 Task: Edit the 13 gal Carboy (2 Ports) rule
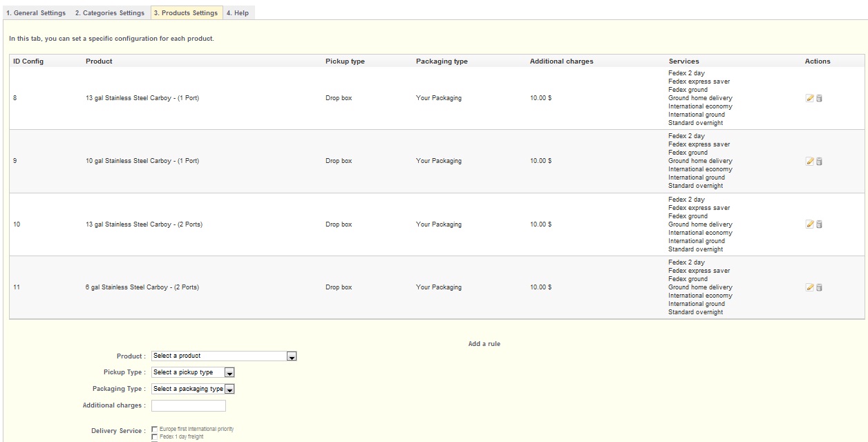[x=810, y=224]
